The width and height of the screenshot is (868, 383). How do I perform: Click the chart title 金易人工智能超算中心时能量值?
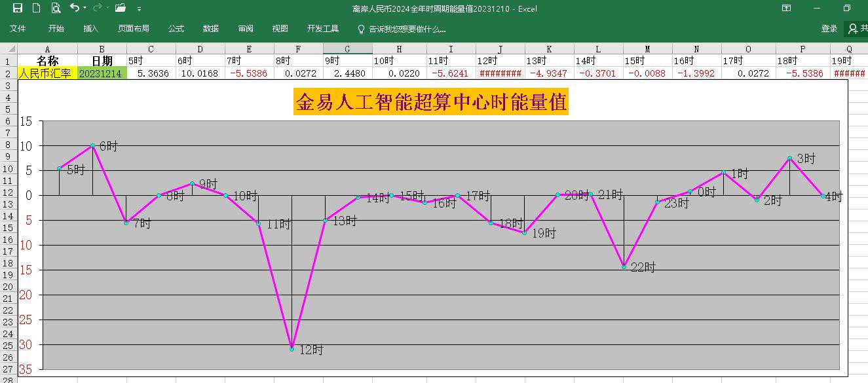pos(431,102)
